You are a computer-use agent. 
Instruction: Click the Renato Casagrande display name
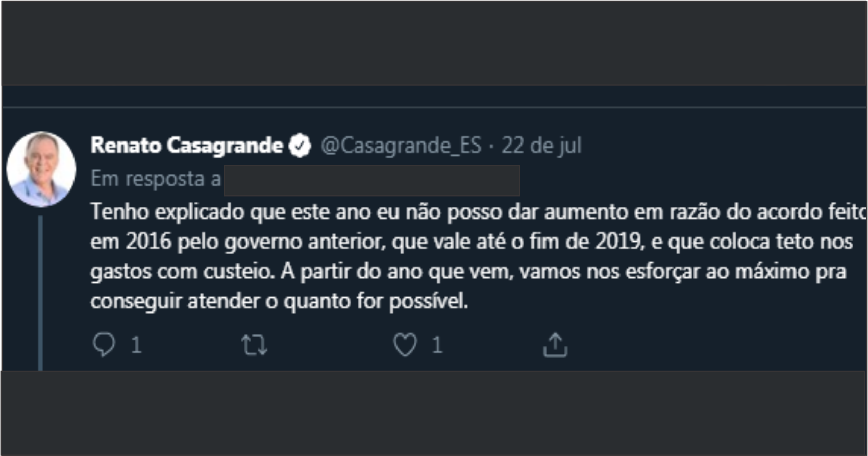click(187, 146)
